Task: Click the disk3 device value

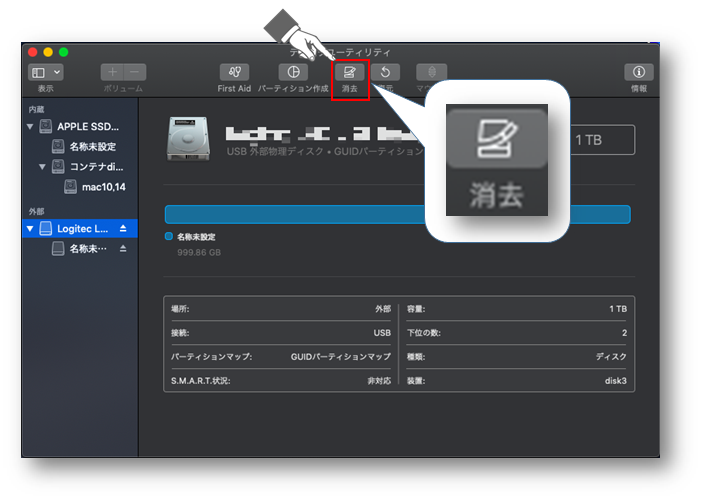Action: 616,381
